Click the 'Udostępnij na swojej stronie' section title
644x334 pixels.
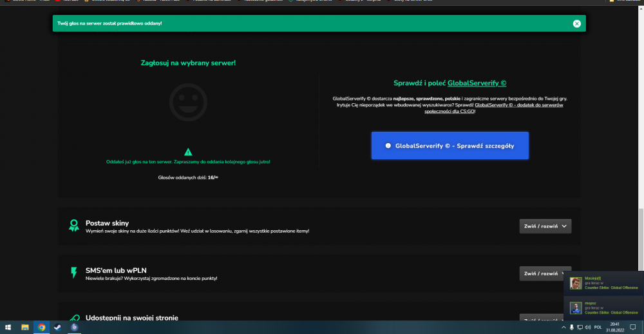point(132,317)
